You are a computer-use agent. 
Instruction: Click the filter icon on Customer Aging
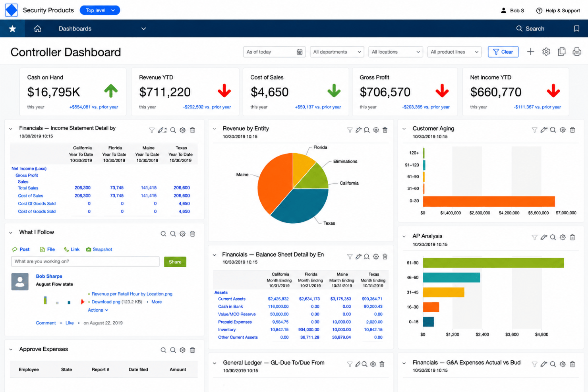[x=534, y=130]
